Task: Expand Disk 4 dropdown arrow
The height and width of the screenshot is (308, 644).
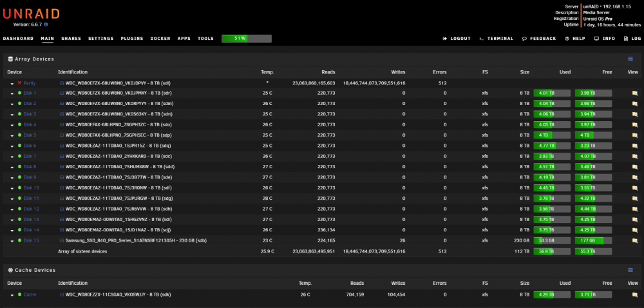Action: 12,125
